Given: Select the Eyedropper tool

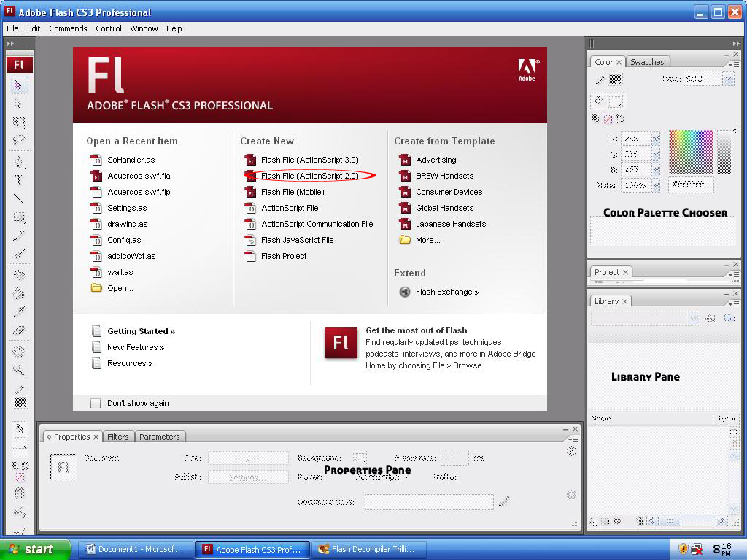Looking at the screenshot, I should [x=19, y=311].
